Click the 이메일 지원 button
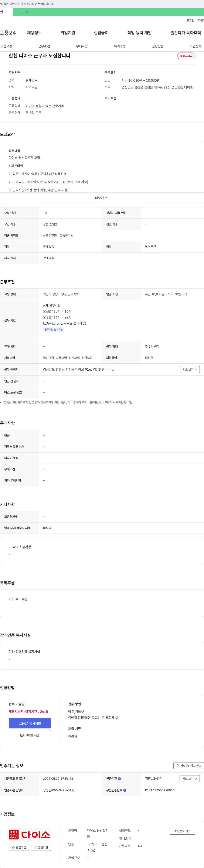 (30, 735)
